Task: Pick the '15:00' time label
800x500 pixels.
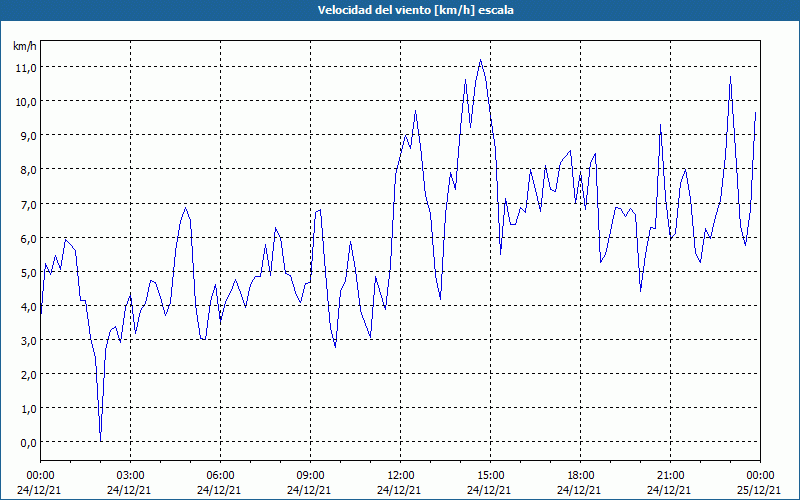Action: 490,476
